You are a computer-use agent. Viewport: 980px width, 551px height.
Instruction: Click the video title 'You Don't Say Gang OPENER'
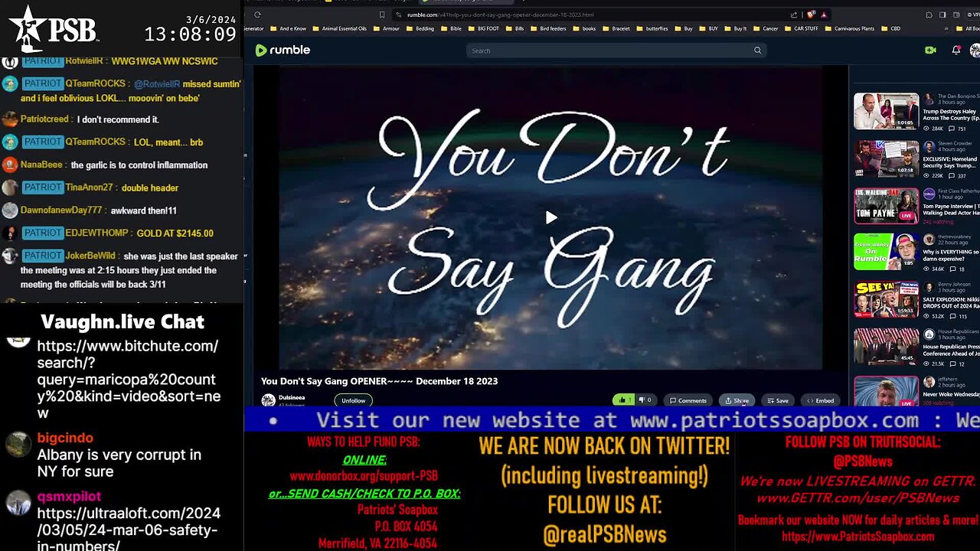click(x=379, y=381)
